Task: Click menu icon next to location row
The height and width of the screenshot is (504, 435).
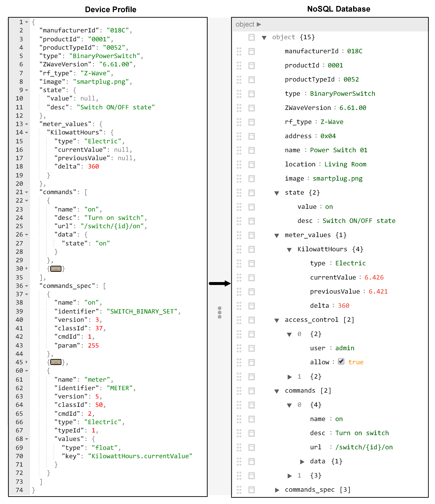Action: click(251, 164)
